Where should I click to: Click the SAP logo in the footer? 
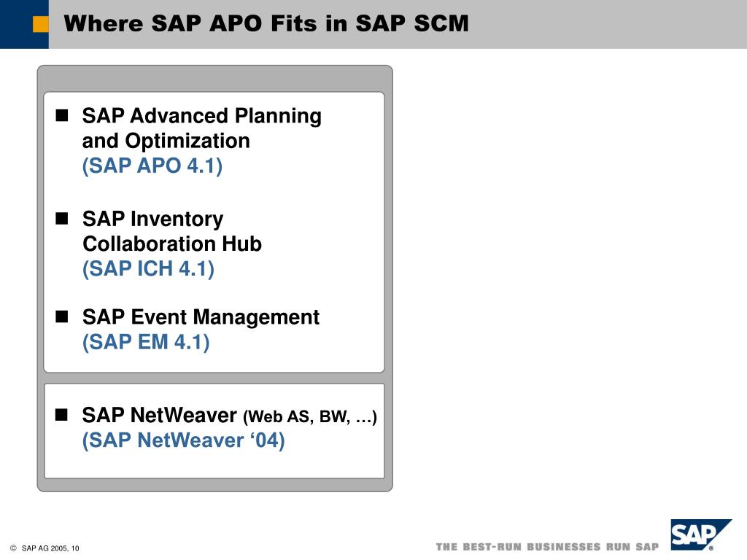701,534
